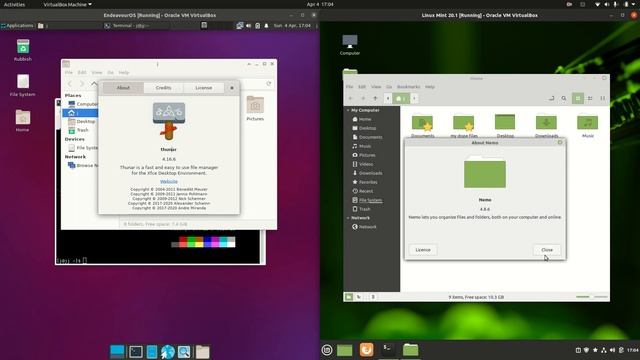This screenshot has width=640, height=360.
Task: Switch to the About tab in Thunar dialog
Action: [x=123, y=88]
